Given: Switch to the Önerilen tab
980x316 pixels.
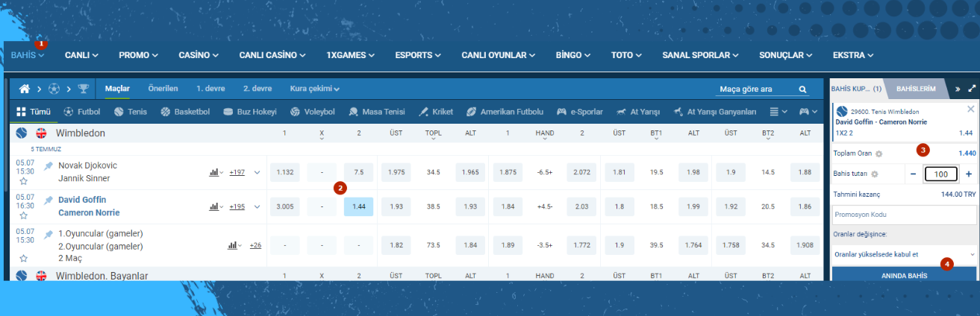Looking at the screenshot, I should [x=163, y=89].
